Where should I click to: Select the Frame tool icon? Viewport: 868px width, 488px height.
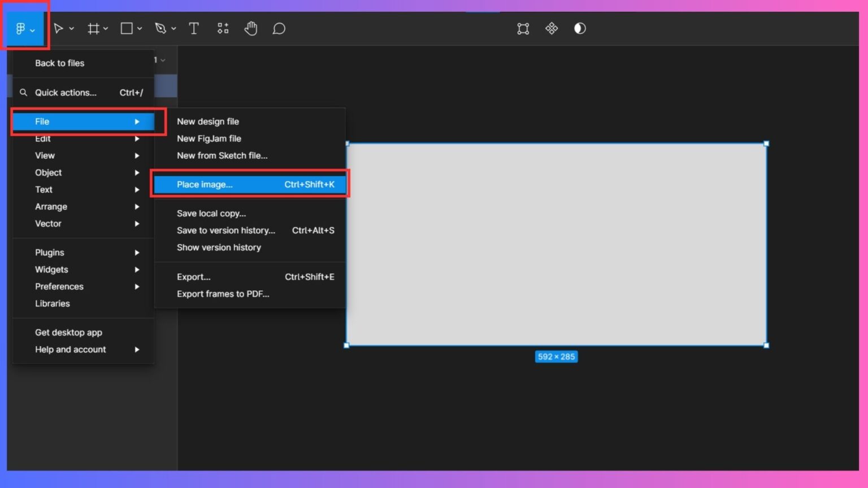coord(93,28)
